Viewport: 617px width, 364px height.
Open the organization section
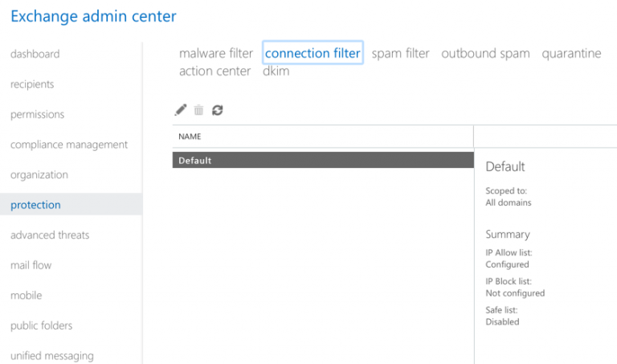tap(39, 174)
